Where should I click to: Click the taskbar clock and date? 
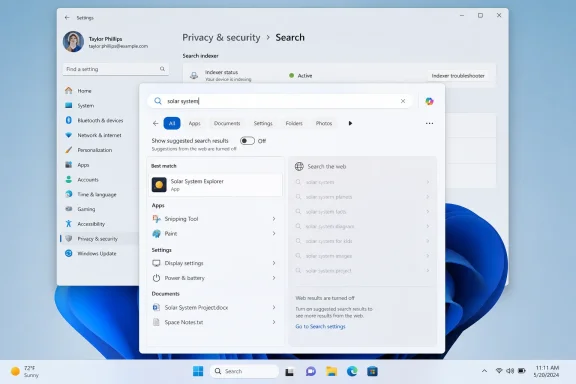coord(547,372)
